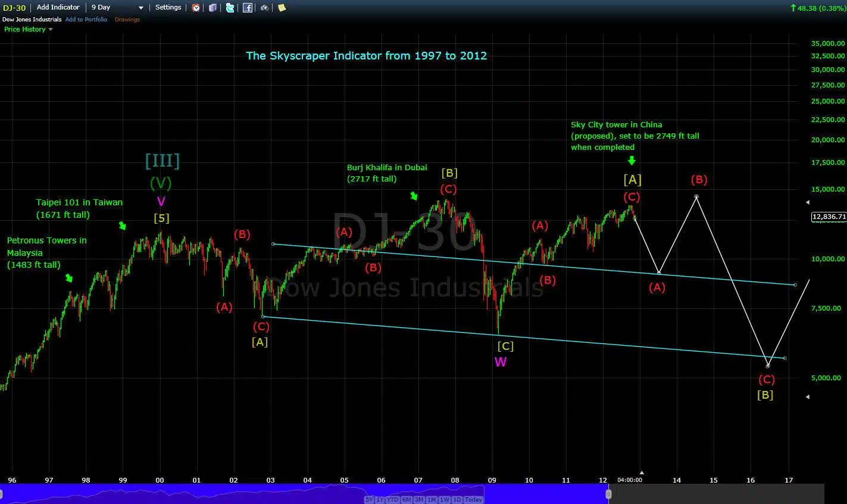The height and width of the screenshot is (504, 847).
Task: Open the Settings menu
Action: [x=168, y=8]
